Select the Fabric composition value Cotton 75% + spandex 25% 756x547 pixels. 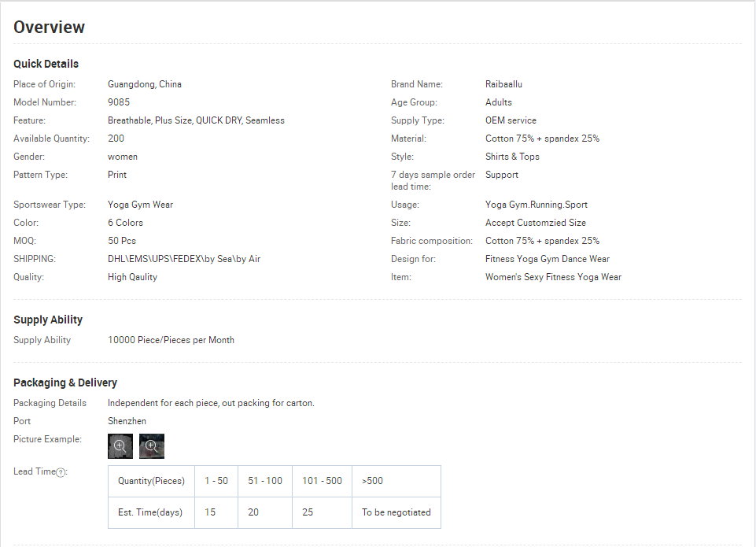542,241
